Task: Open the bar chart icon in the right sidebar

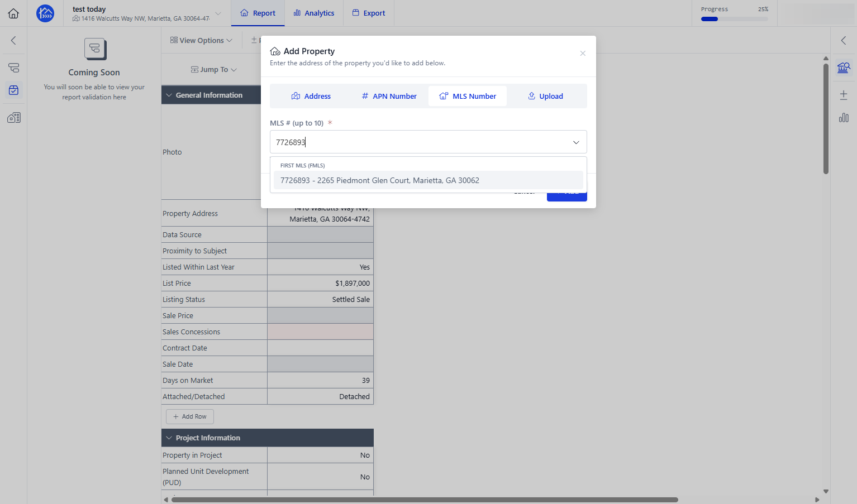Action: click(844, 117)
